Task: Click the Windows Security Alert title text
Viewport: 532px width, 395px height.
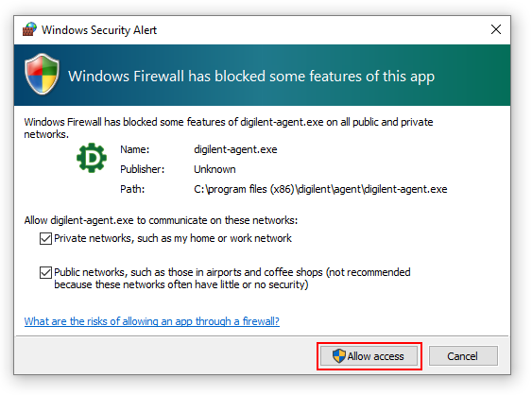Action: tap(99, 30)
